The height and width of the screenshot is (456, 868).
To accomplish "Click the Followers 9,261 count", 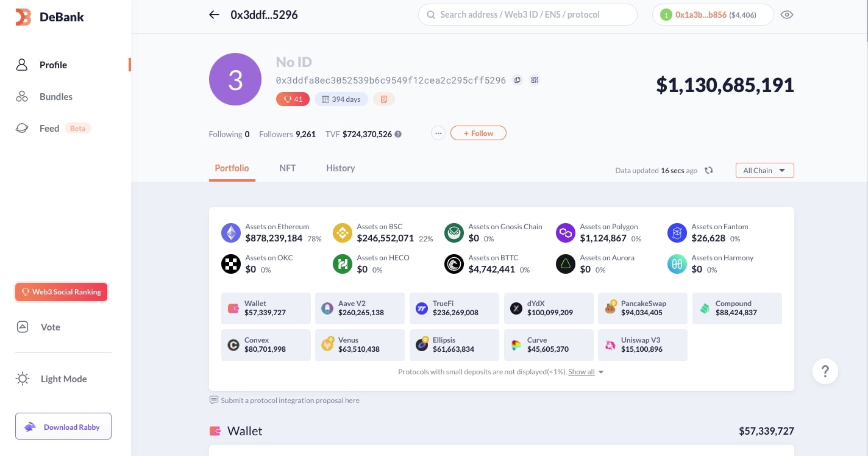I will point(287,134).
